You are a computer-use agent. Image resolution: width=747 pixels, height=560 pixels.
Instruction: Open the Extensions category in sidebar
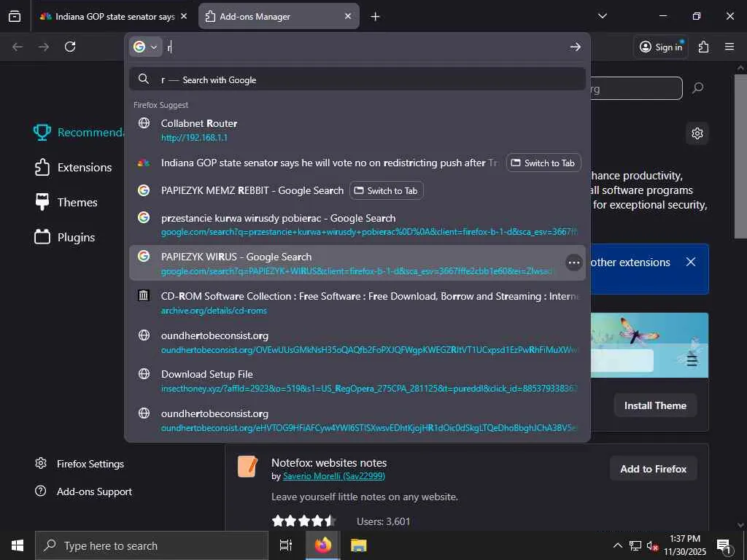coord(74,167)
